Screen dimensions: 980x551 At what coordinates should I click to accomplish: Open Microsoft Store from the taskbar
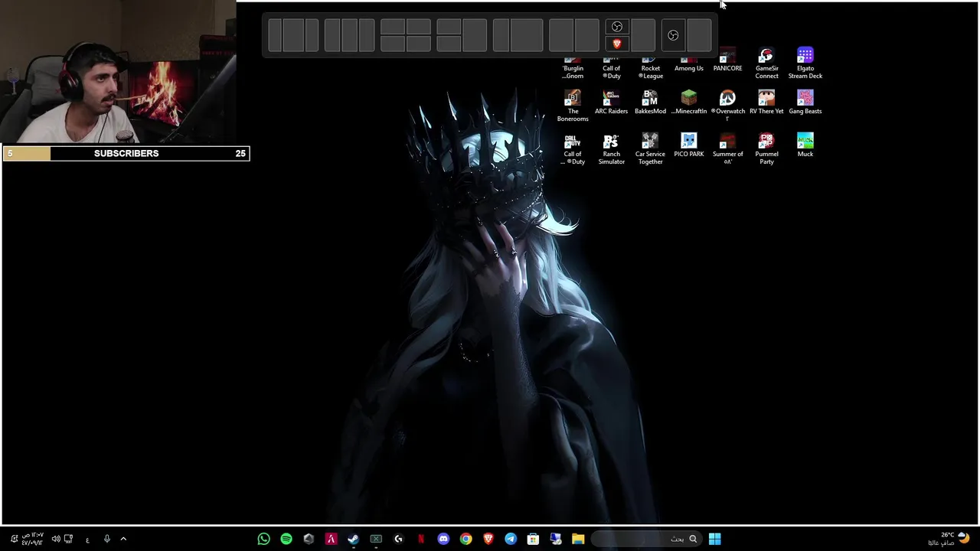[533, 539]
